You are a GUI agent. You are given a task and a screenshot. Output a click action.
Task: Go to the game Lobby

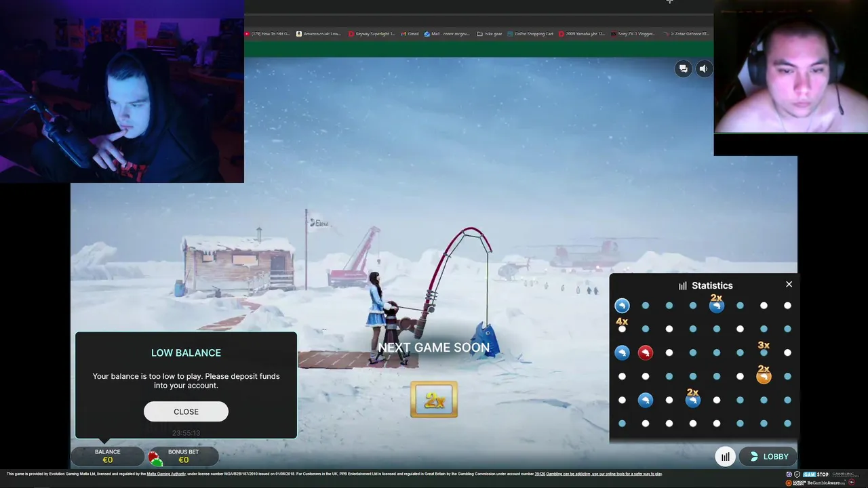[x=768, y=457]
